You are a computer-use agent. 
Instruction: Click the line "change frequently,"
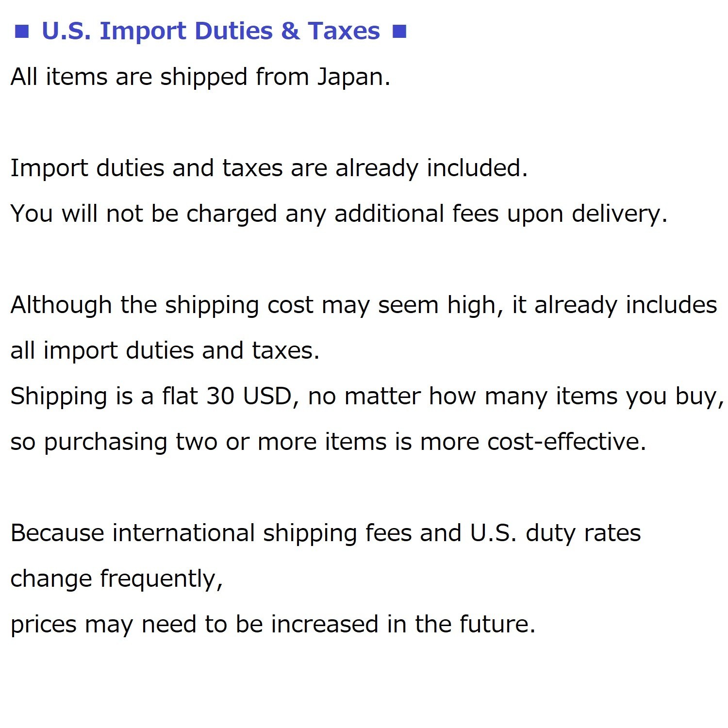click(x=116, y=579)
